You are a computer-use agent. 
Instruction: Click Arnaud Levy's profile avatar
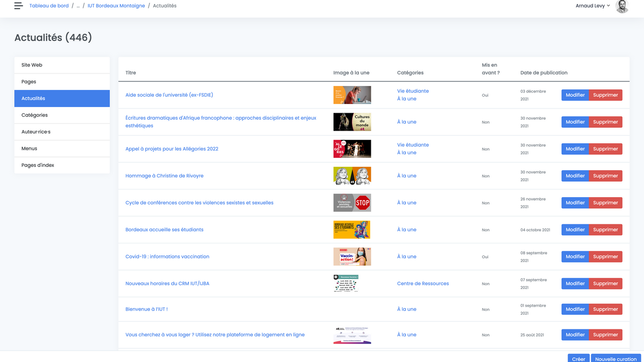tap(622, 6)
